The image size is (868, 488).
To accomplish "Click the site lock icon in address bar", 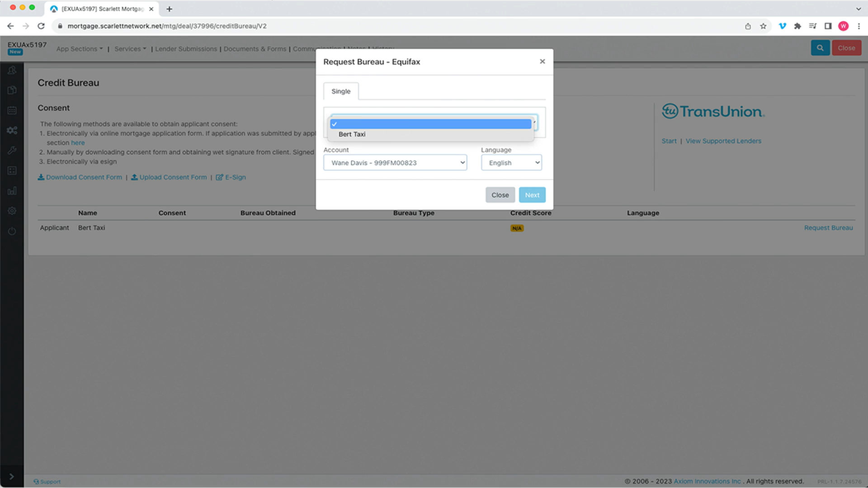I will click(60, 26).
